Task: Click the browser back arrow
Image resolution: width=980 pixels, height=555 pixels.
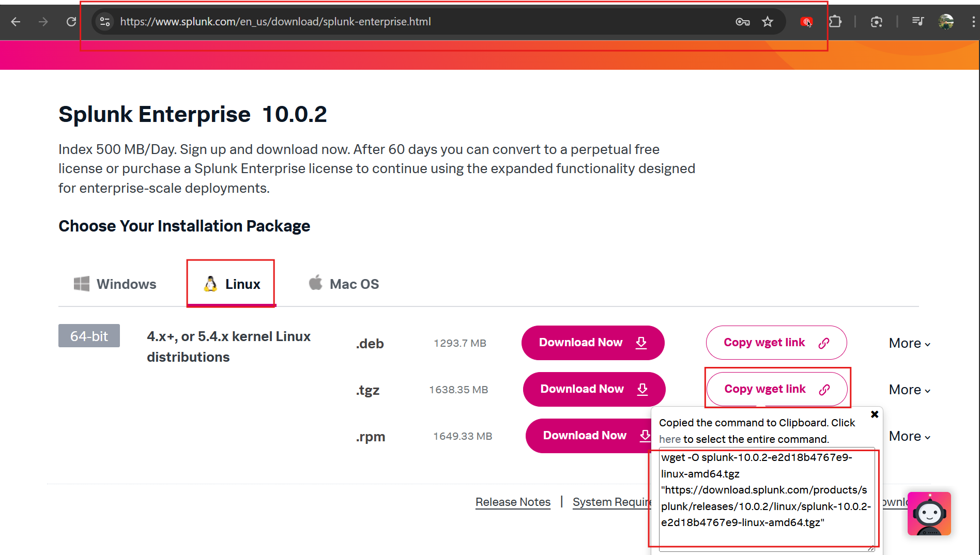Action: pos(16,22)
